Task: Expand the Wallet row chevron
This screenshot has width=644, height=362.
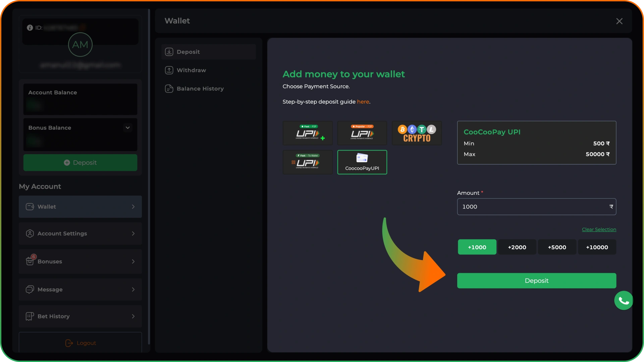Action: tap(133, 206)
